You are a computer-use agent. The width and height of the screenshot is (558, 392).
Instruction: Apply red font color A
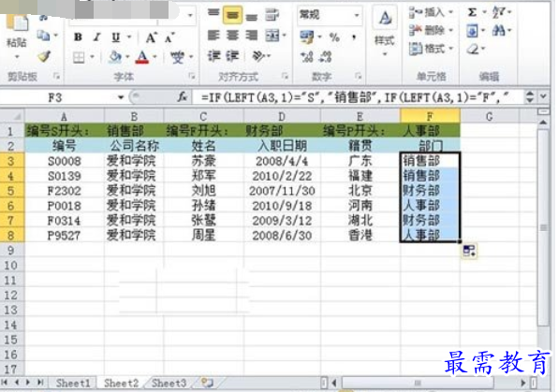(142, 57)
